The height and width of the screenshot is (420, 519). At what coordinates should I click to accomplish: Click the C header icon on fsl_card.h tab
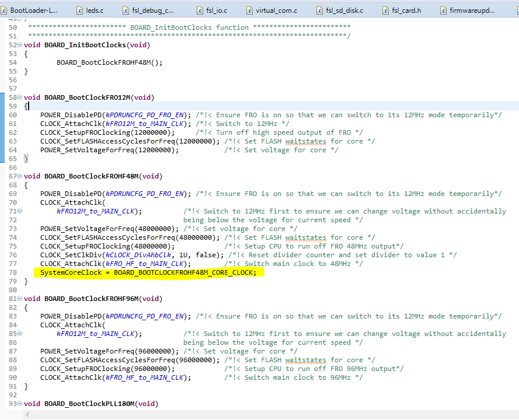tap(385, 10)
